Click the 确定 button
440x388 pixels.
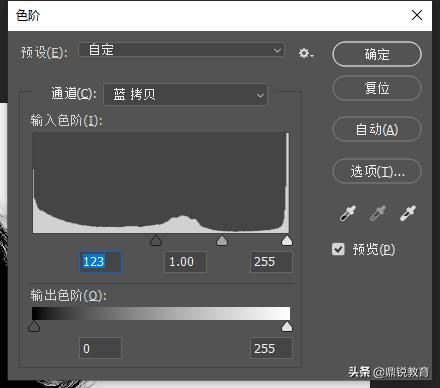click(x=377, y=54)
